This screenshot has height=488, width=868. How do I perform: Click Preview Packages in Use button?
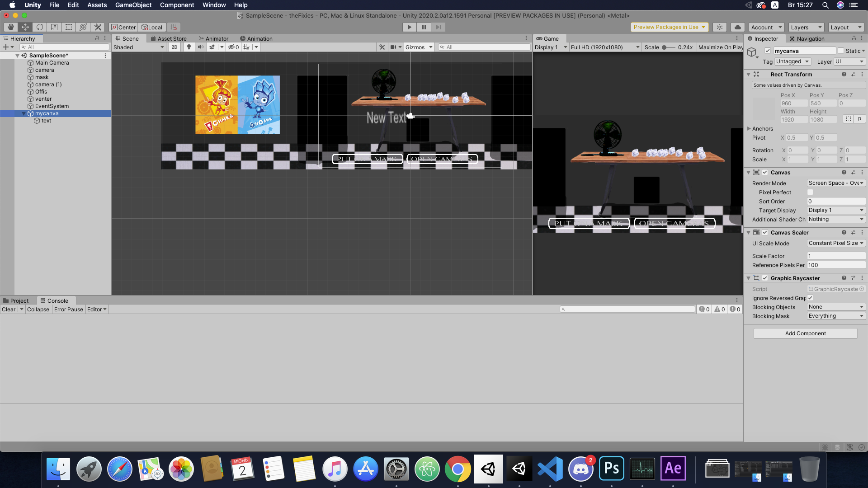(x=670, y=27)
